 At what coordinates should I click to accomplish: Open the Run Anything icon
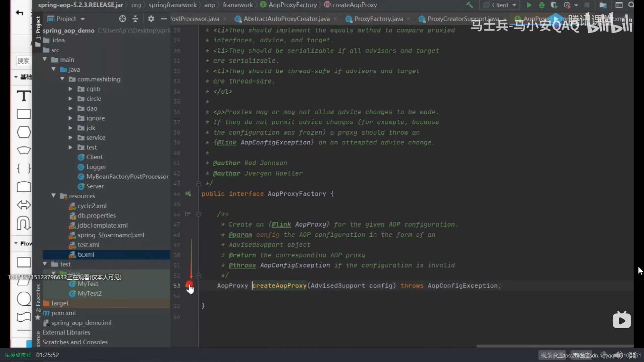619,5
